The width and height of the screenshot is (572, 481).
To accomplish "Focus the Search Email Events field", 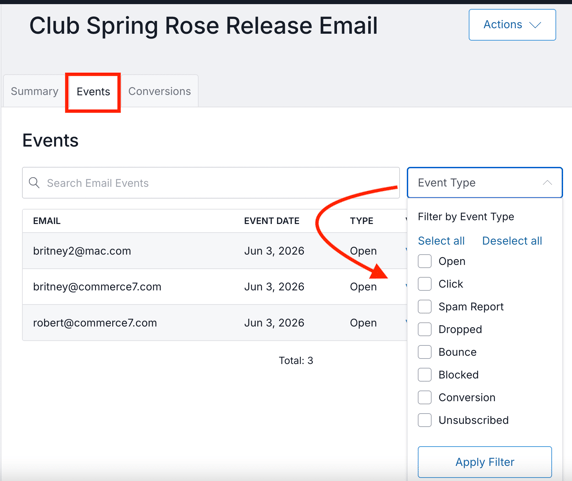I will pyautogui.click(x=211, y=183).
